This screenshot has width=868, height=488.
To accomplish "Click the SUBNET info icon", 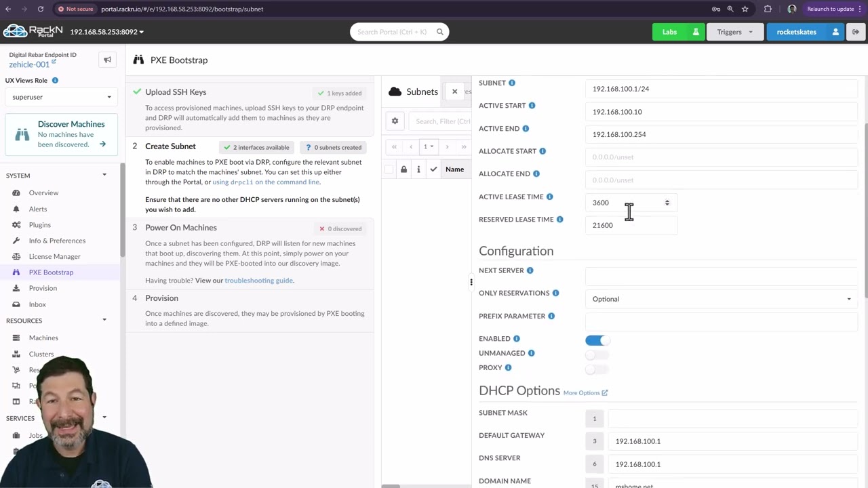I will point(512,83).
